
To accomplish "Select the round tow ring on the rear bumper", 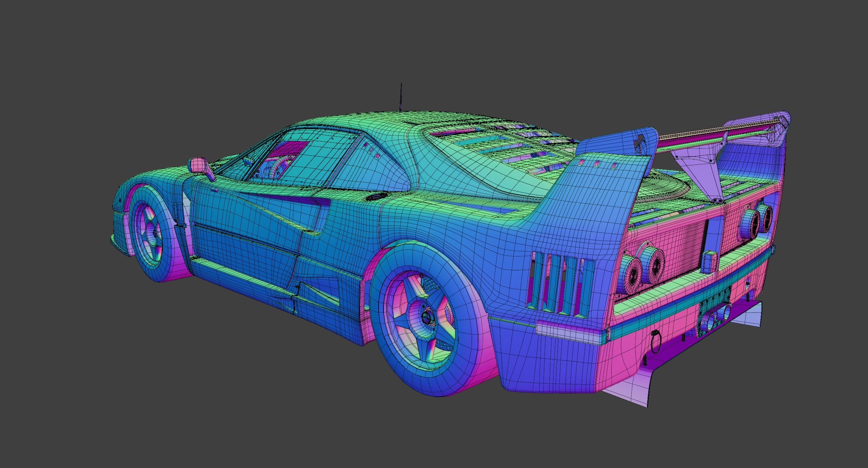I will tap(655, 342).
